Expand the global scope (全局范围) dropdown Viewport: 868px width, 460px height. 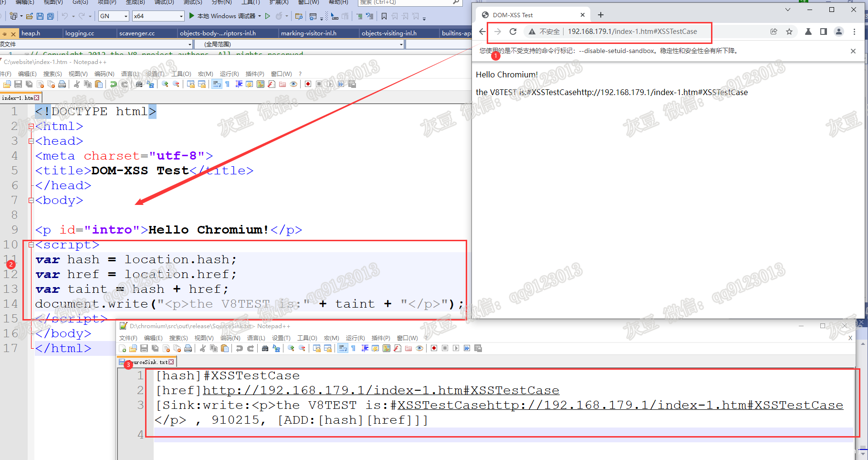401,44
